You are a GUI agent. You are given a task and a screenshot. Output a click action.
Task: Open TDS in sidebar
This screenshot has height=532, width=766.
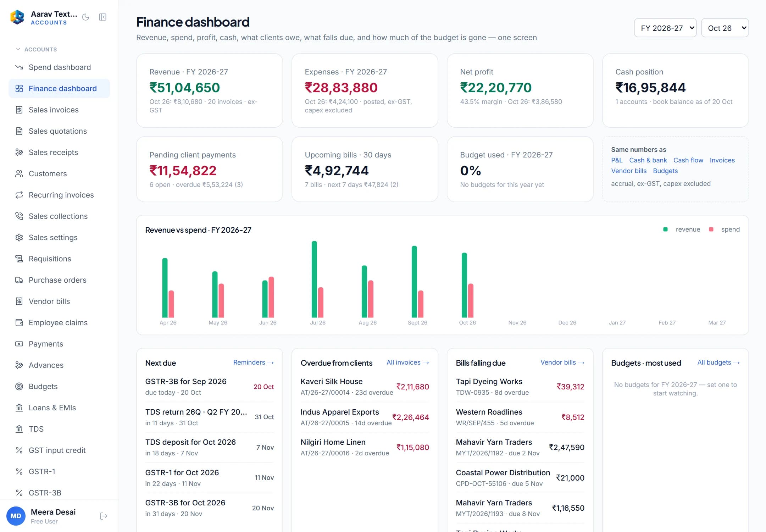[x=59, y=429]
